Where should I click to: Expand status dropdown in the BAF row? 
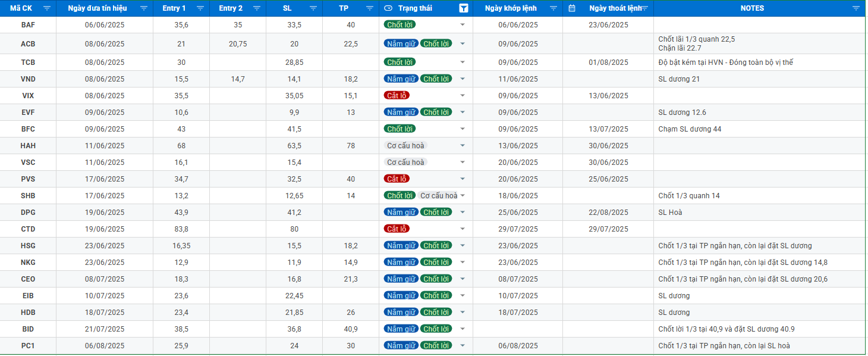click(463, 25)
